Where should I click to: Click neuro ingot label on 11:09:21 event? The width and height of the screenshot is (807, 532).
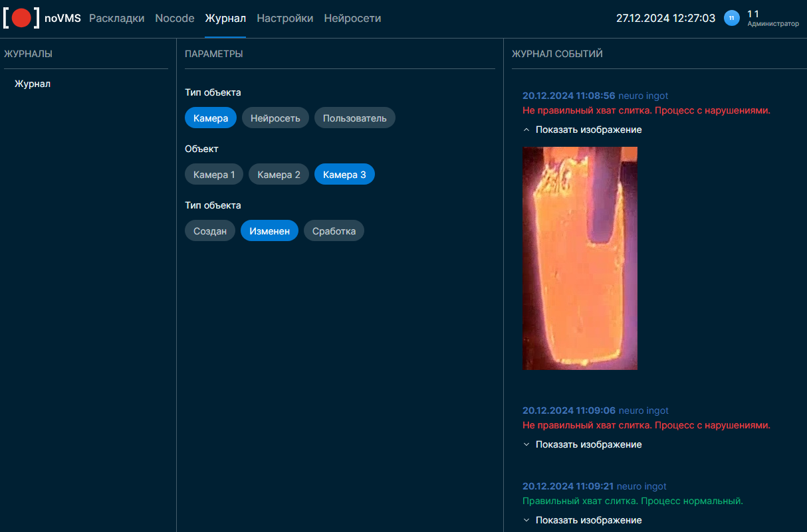pos(641,486)
